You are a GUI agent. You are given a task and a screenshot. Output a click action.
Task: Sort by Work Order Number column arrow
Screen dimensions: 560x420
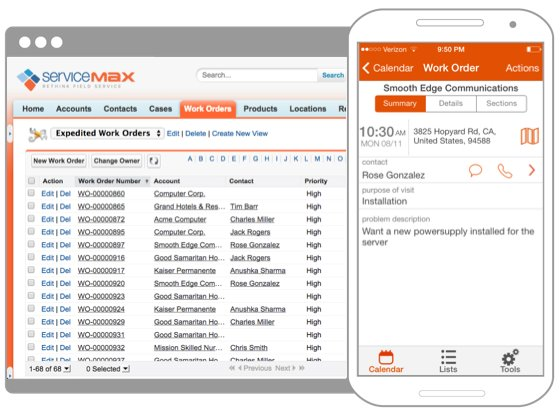pos(147,181)
